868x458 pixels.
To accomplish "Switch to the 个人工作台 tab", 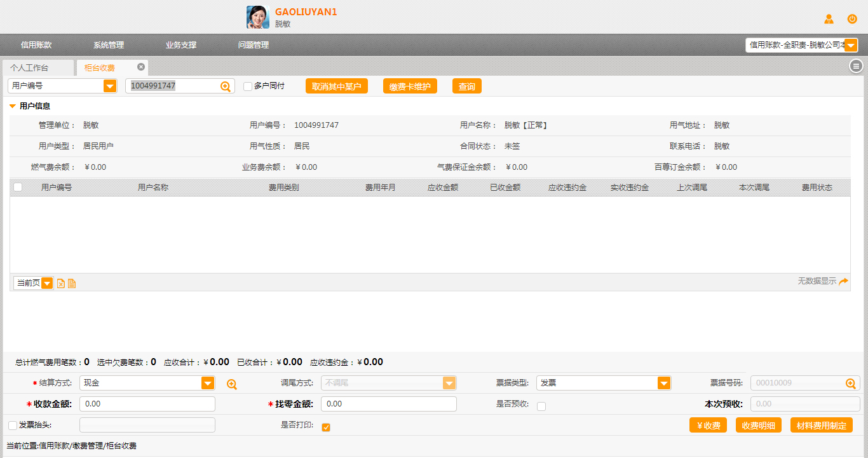I will tap(29, 67).
